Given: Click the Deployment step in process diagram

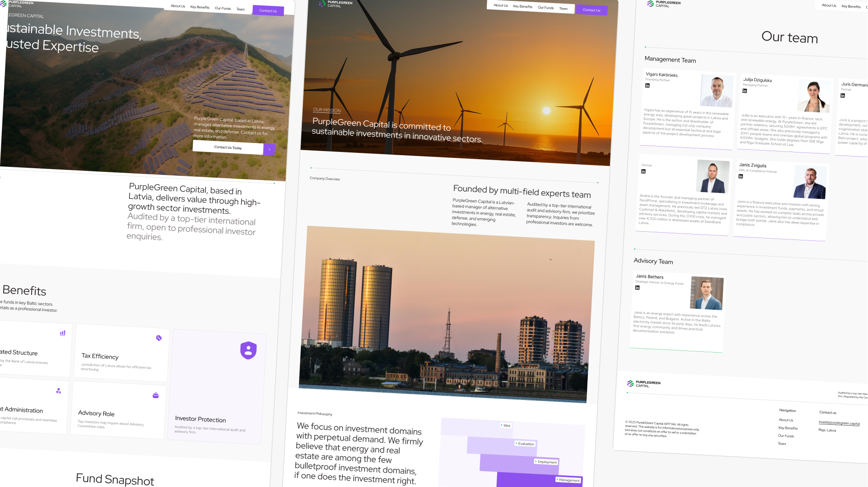Looking at the screenshot, I should 546,462.
